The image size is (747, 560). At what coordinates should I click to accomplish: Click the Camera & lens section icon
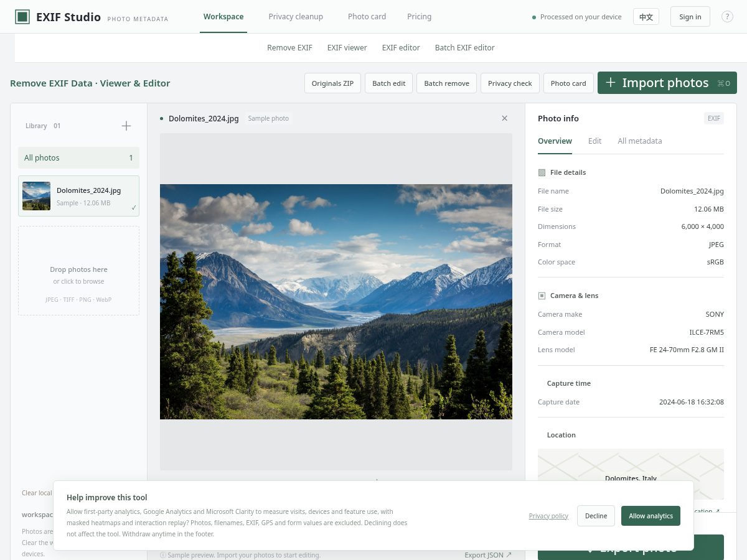click(542, 296)
